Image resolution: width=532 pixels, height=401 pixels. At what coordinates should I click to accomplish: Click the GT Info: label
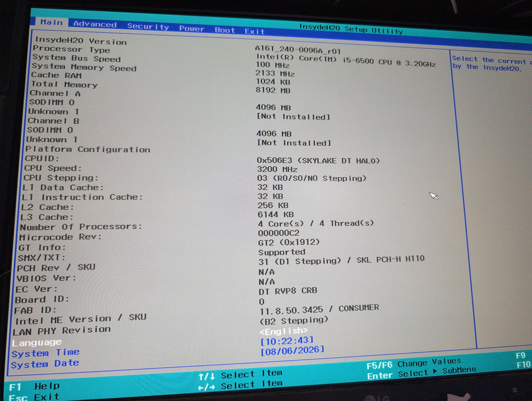point(42,248)
